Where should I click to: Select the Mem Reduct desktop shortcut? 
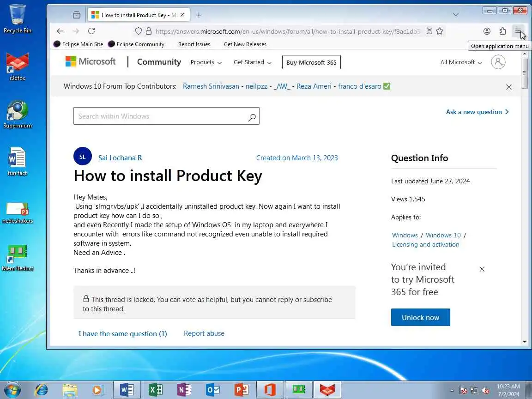click(x=17, y=258)
